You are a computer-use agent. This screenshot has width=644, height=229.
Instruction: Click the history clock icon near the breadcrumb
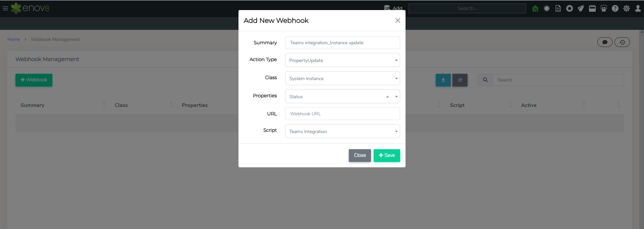click(x=622, y=42)
